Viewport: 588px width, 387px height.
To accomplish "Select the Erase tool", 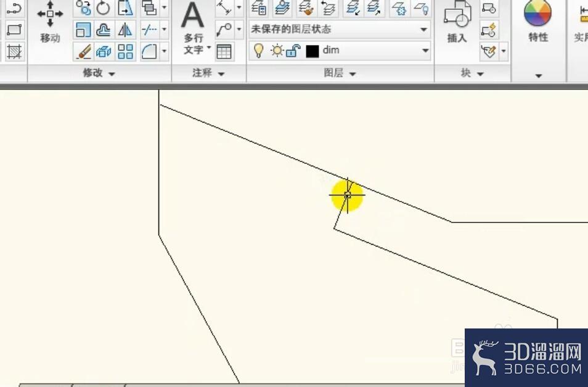I will click(83, 51).
